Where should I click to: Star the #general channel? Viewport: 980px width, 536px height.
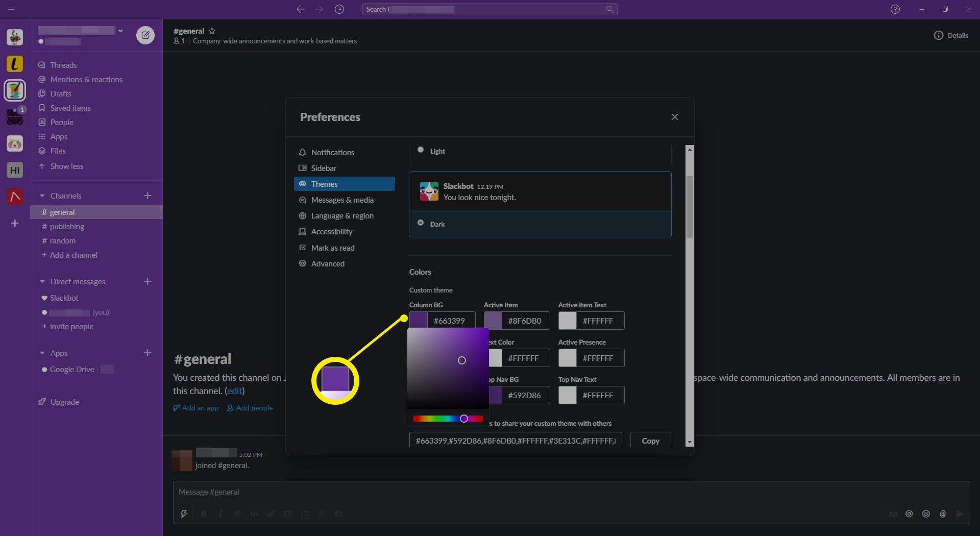[x=212, y=31]
